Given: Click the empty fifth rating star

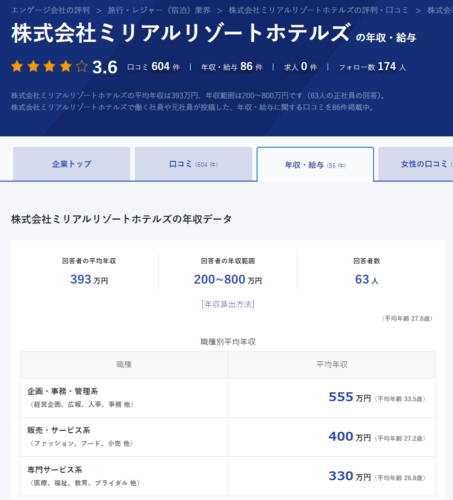Looking at the screenshot, I should coord(82,67).
